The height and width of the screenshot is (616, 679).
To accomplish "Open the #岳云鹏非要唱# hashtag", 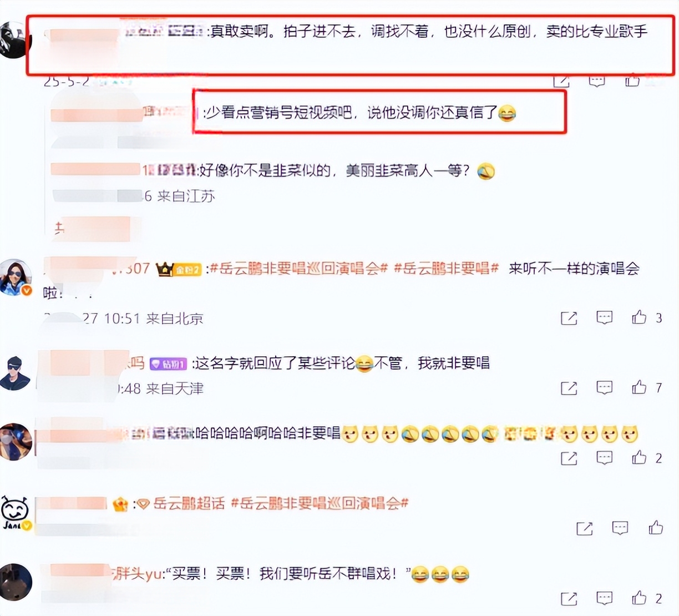I will tap(446, 269).
